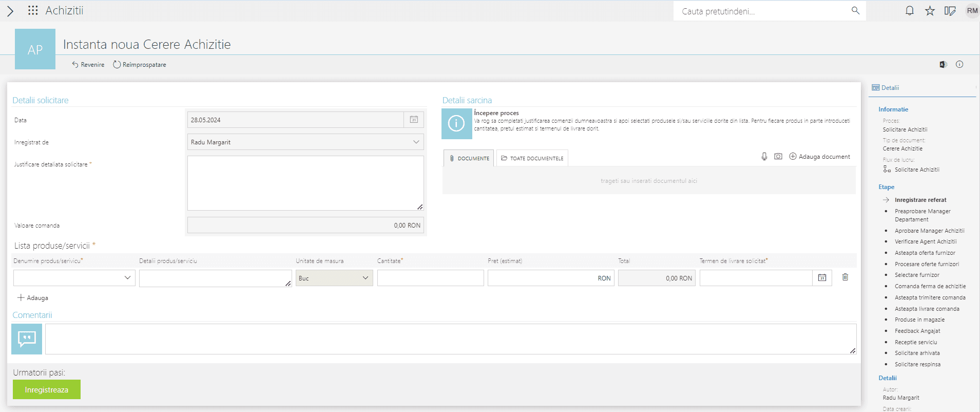Screen dimensions: 980x412
Task: Click the camera capture icon
Action: 778,156
